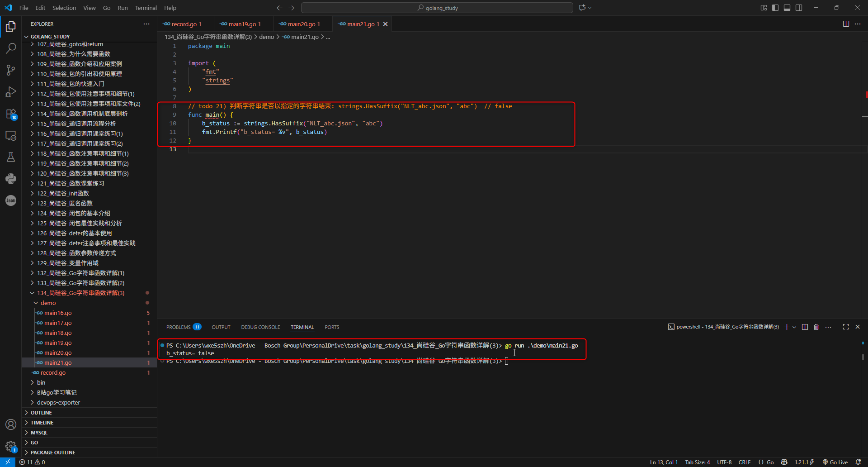
Task: Open terminal panel more actions menu
Action: coord(828,327)
